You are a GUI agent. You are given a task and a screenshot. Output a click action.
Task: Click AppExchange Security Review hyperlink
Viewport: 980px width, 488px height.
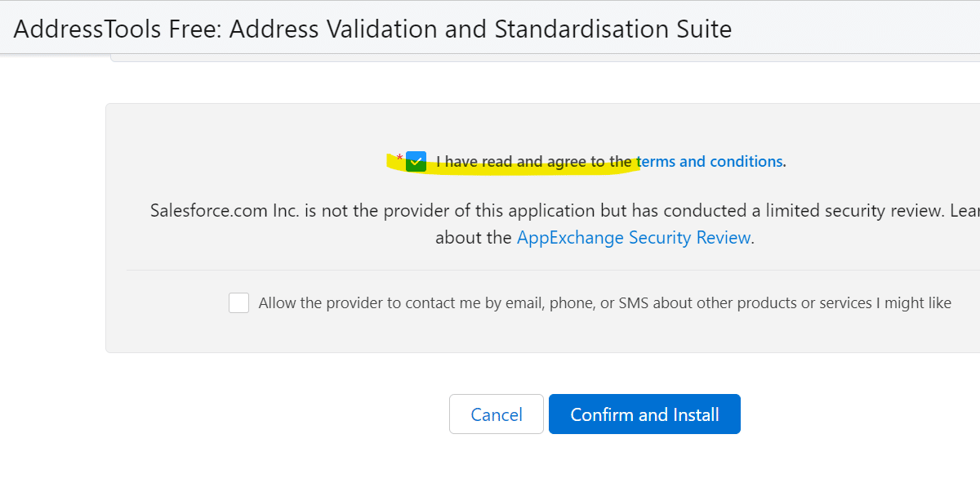(x=634, y=237)
